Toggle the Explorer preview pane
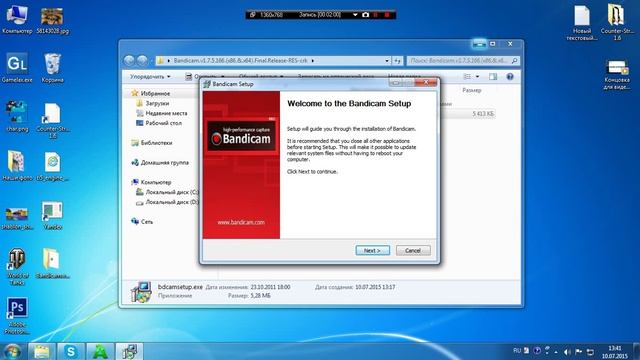Image resolution: width=640 pixels, height=360 pixels. [x=493, y=77]
